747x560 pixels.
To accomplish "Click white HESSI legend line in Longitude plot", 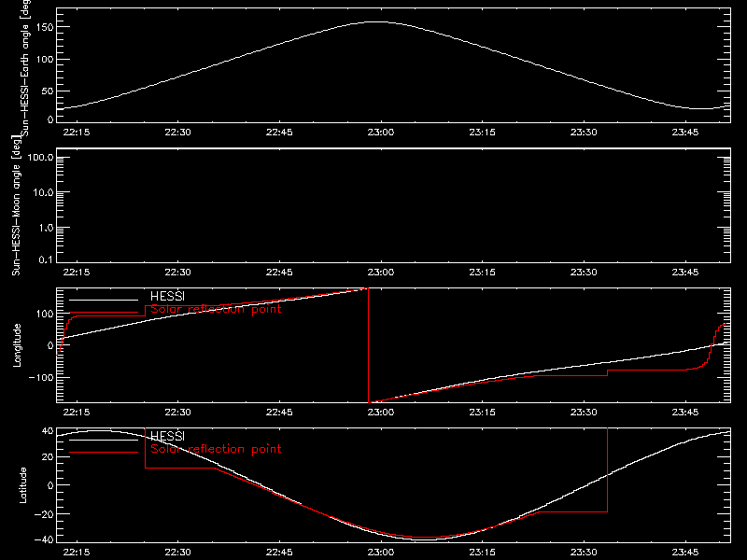I will (104, 300).
